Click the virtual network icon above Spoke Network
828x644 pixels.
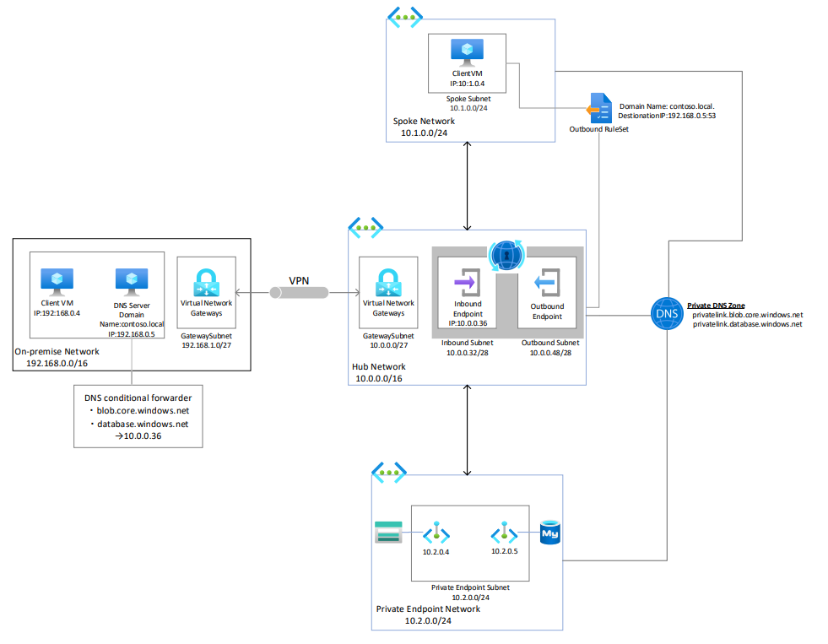(404, 17)
